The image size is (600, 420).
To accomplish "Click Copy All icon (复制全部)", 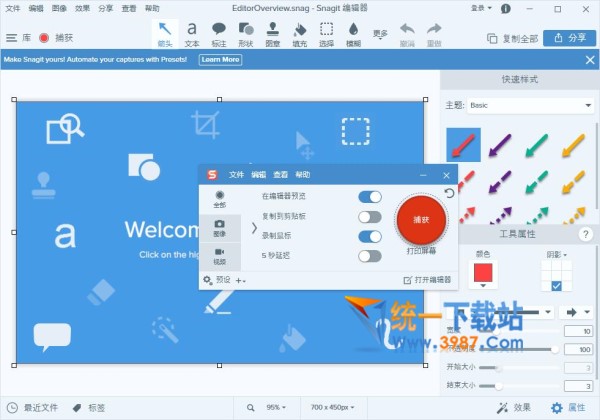I will tap(492, 38).
